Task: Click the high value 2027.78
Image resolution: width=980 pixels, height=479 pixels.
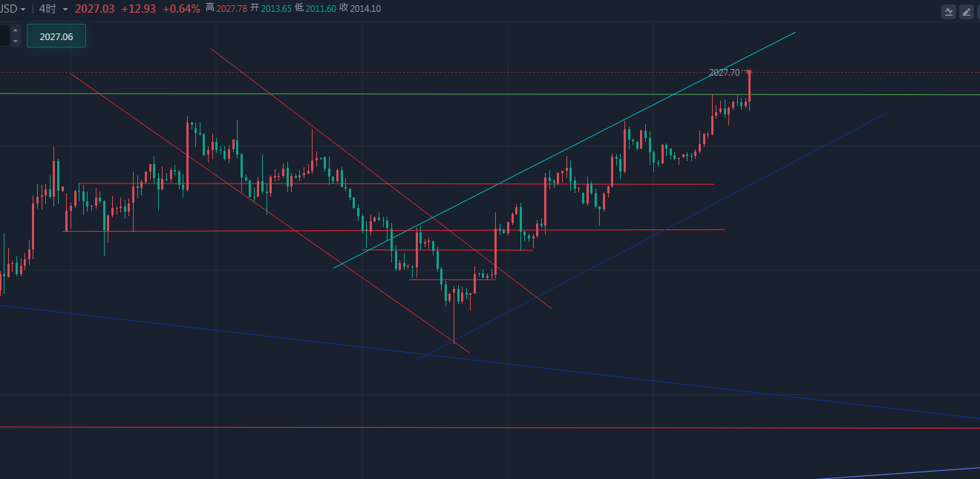Action: point(232,8)
